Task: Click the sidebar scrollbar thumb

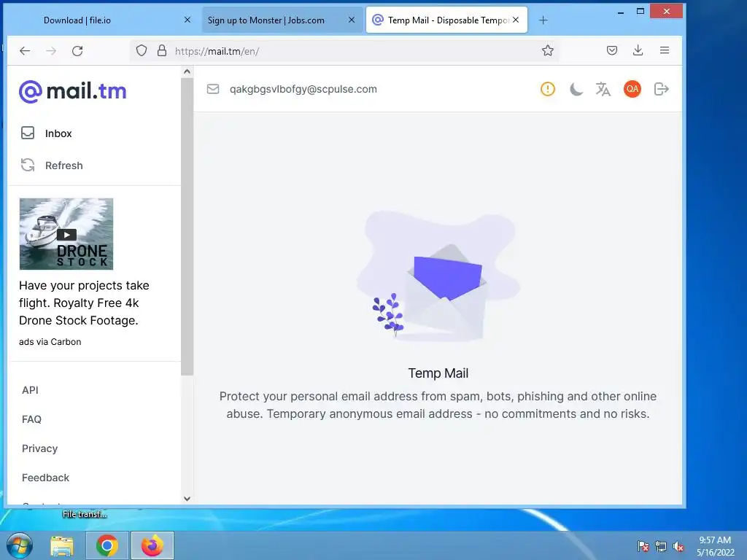Action: coord(187,227)
